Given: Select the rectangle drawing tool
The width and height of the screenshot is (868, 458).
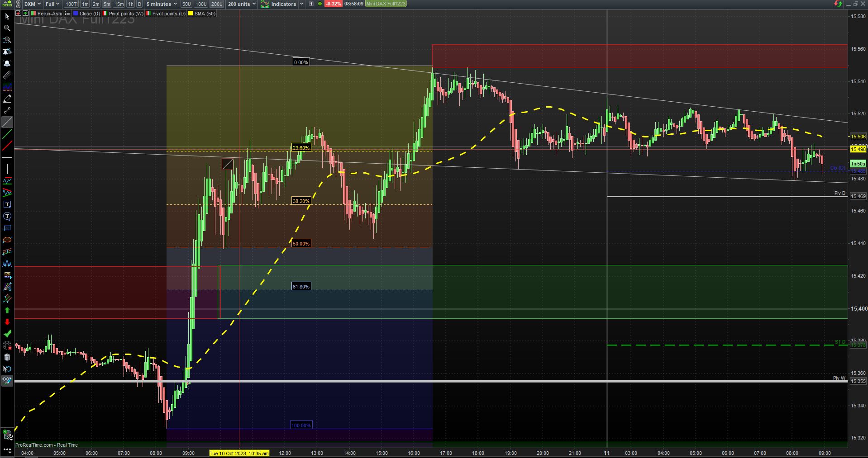Looking at the screenshot, I should (7, 228).
